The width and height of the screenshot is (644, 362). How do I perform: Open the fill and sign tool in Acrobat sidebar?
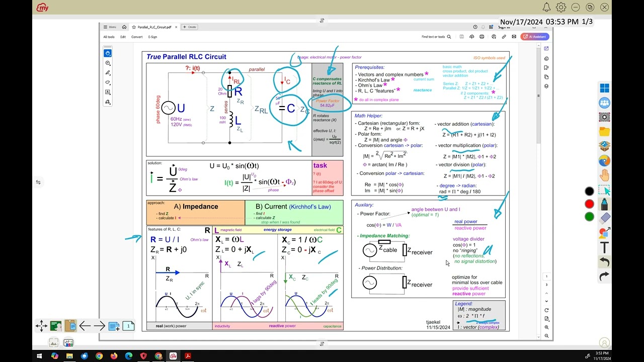tap(108, 102)
